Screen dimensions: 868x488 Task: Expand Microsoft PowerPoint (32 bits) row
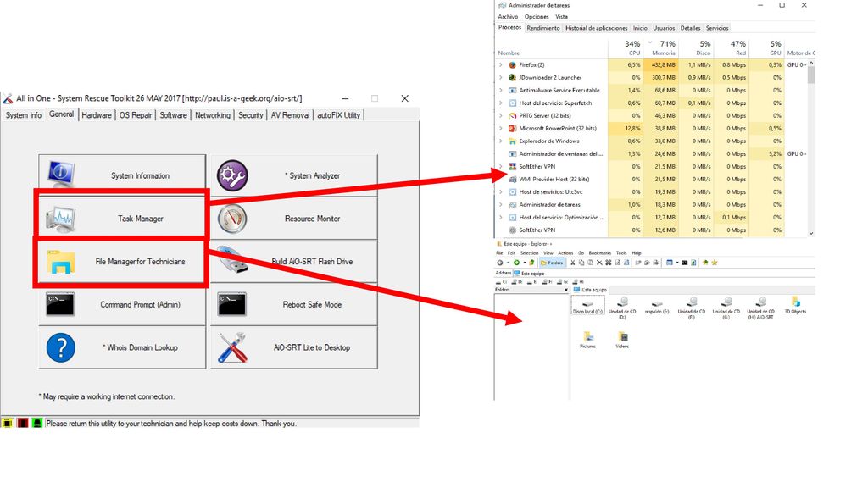(500, 129)
